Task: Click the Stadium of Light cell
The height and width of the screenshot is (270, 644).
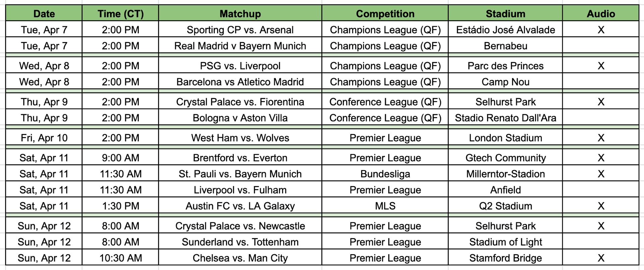Action: pyautogui.click(x=505, y=242)
